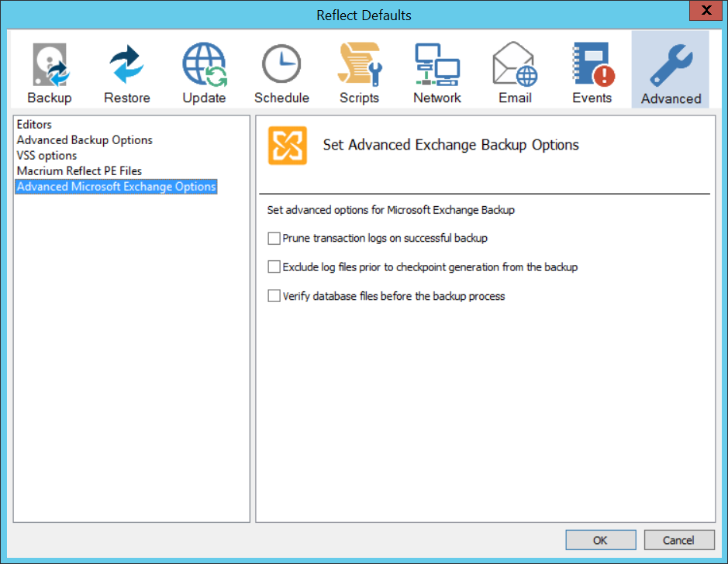This screenshot has width=728, height=564.
Task: Select Advanced Backup Options entry
Action: [x=85, y=140]
